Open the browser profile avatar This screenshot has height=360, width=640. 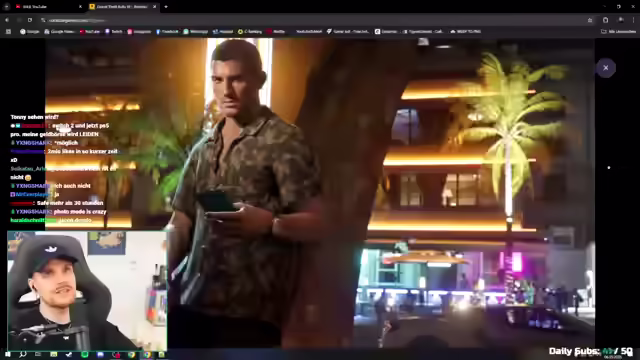coord(620,20)
